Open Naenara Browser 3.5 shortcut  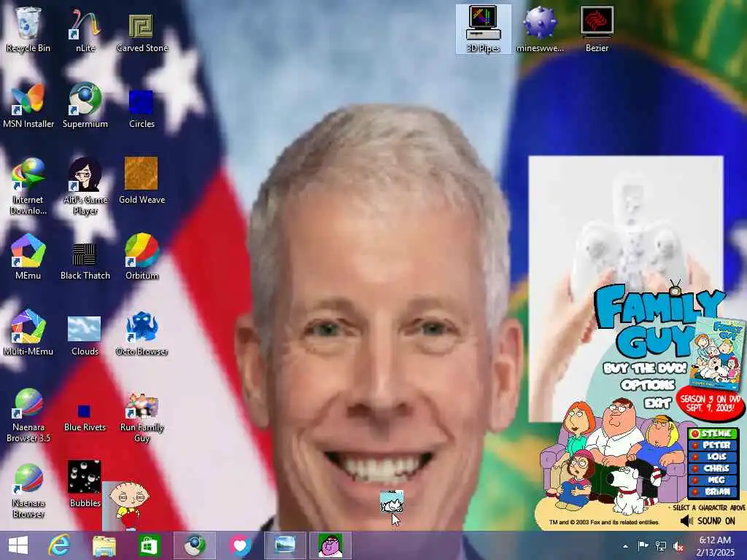tap(28, 414)
